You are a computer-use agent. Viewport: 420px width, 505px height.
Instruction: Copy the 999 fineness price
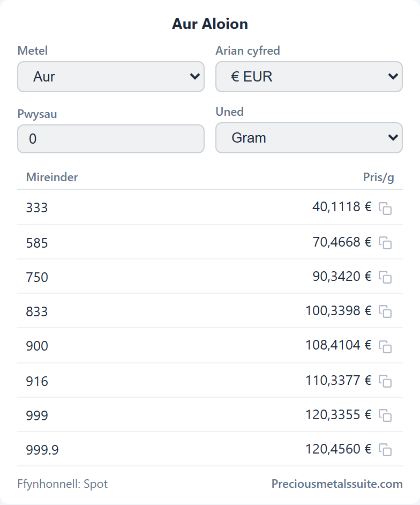pos(385,415)
